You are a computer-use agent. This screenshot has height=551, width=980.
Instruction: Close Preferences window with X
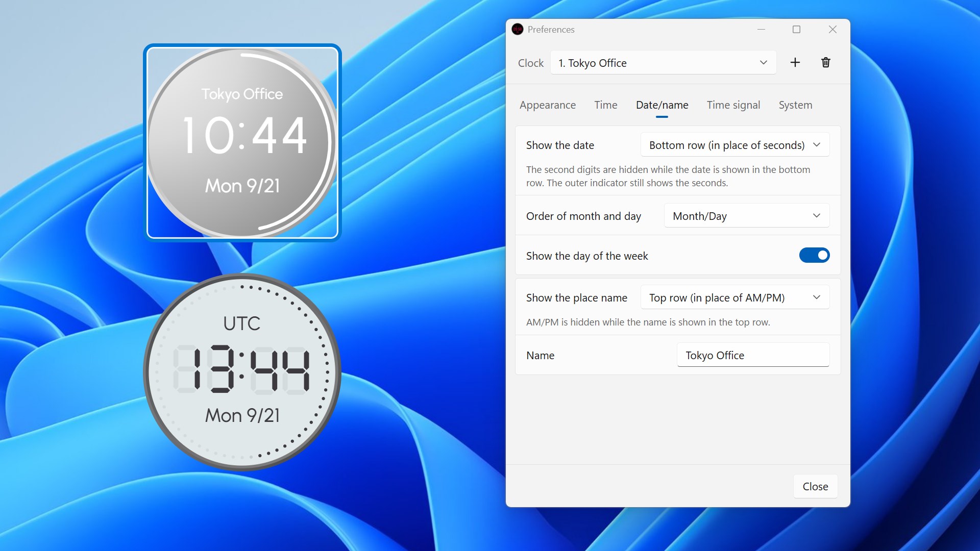[x=832, y=30]
